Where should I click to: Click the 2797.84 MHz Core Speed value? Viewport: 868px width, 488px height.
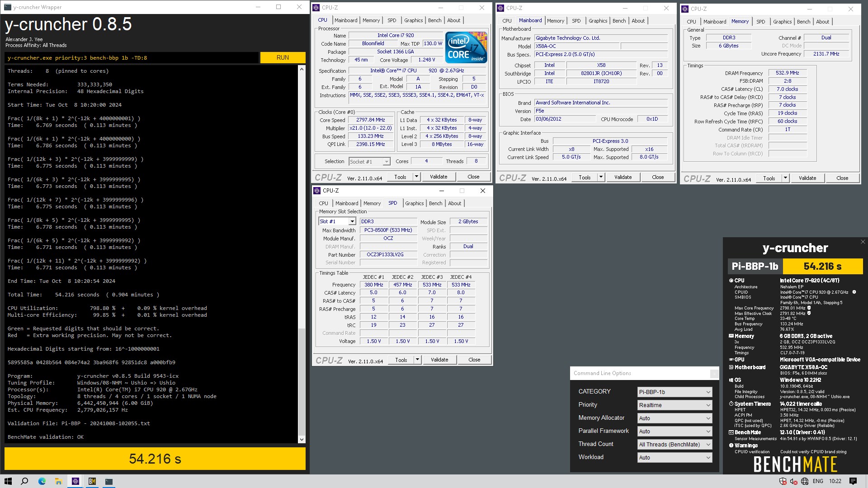tap(371, 120)
